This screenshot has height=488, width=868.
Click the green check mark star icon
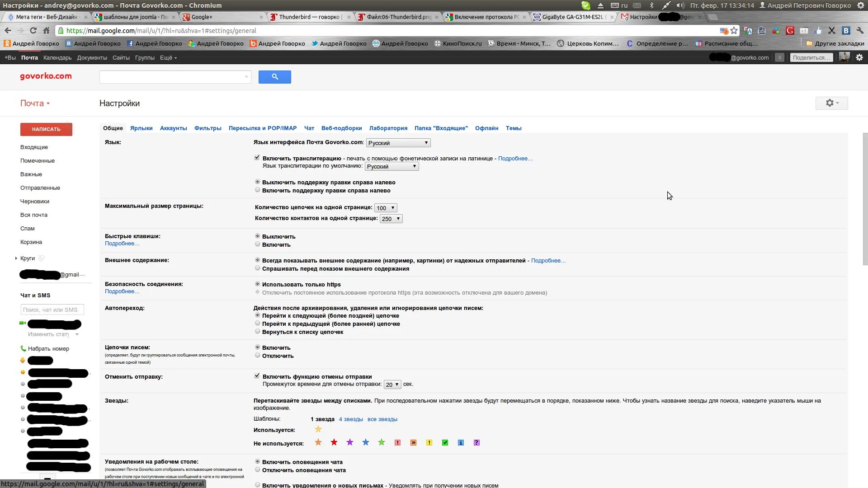445,443
